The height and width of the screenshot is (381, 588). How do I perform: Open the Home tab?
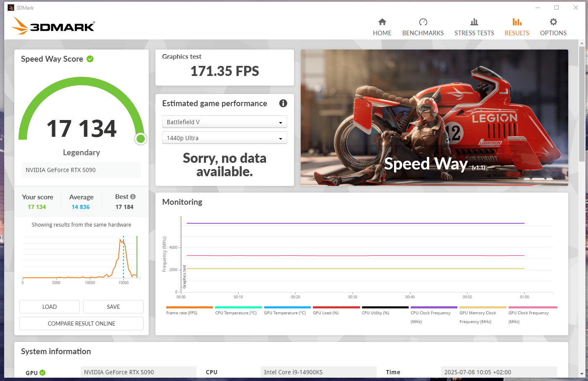(382, 27)
